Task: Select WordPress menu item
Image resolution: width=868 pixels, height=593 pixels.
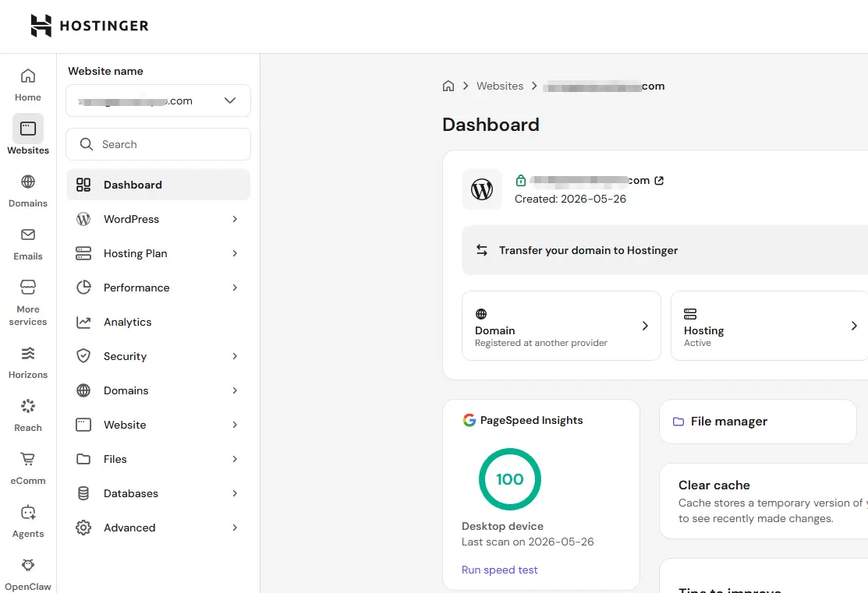Action: coord(158,219)
